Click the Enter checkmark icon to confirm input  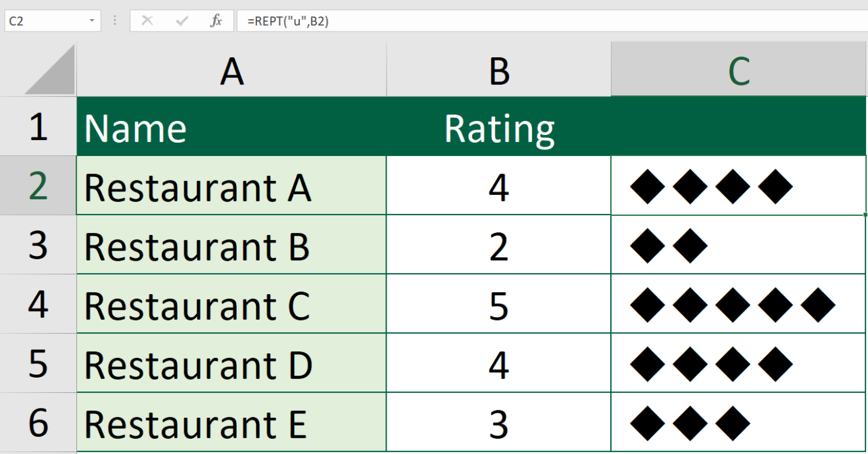coord(181,20)
